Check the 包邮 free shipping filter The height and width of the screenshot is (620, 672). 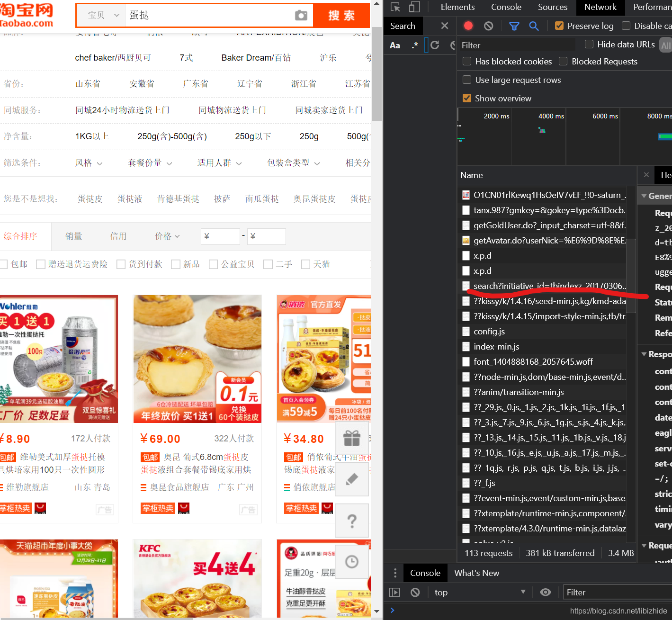tap(3, 264)
